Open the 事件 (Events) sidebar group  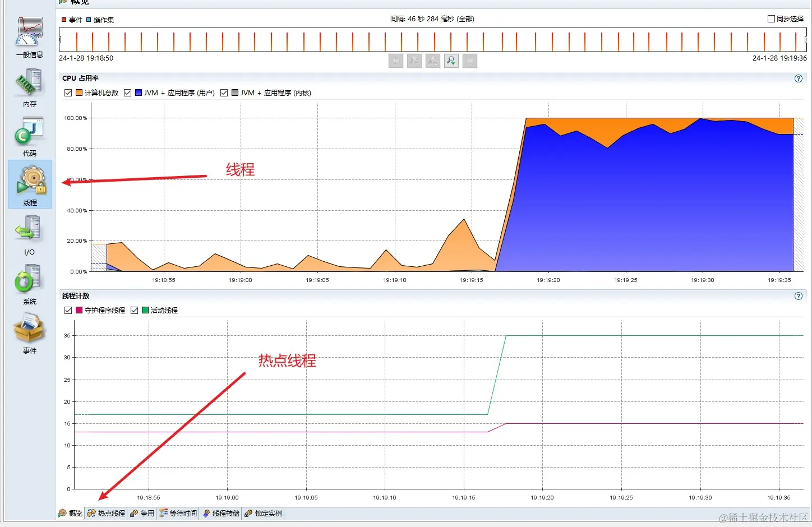pos(30,334)
